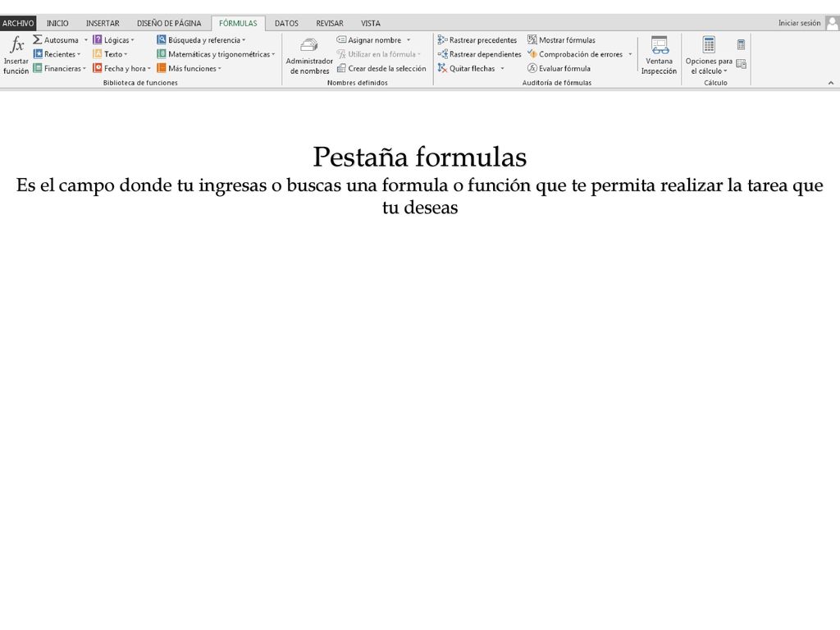
Task: Switch to the DATOS tab
Action: [286, 23]
